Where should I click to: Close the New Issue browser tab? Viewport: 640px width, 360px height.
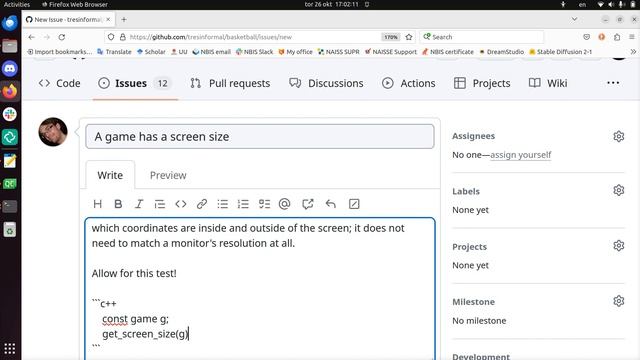coord(108,19)
